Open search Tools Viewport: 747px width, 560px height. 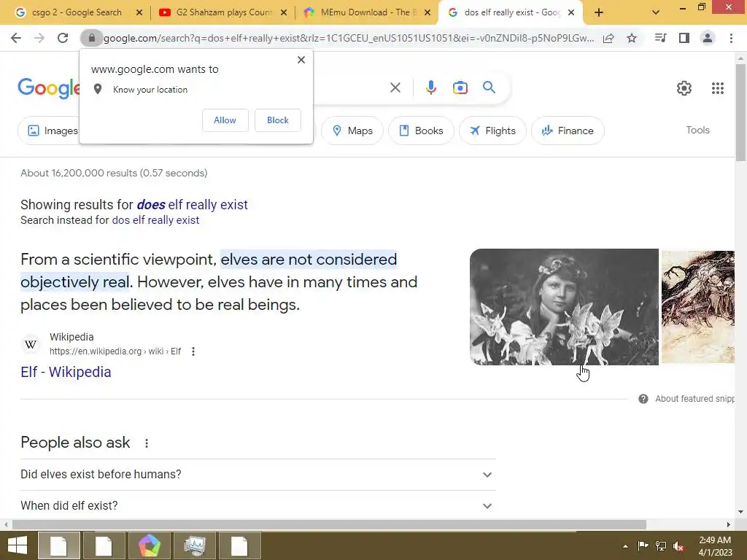[x=697, y=130]
